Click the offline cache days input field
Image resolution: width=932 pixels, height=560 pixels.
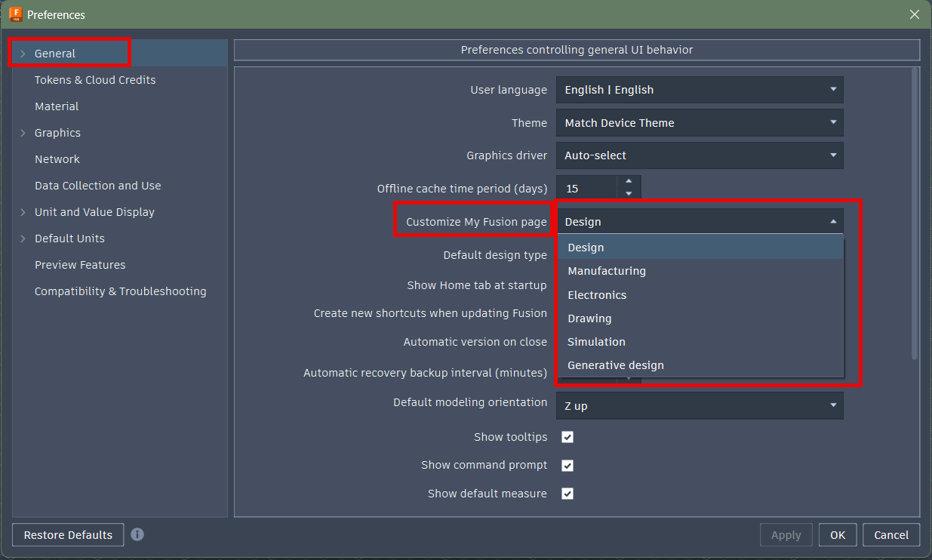point(587,189)
